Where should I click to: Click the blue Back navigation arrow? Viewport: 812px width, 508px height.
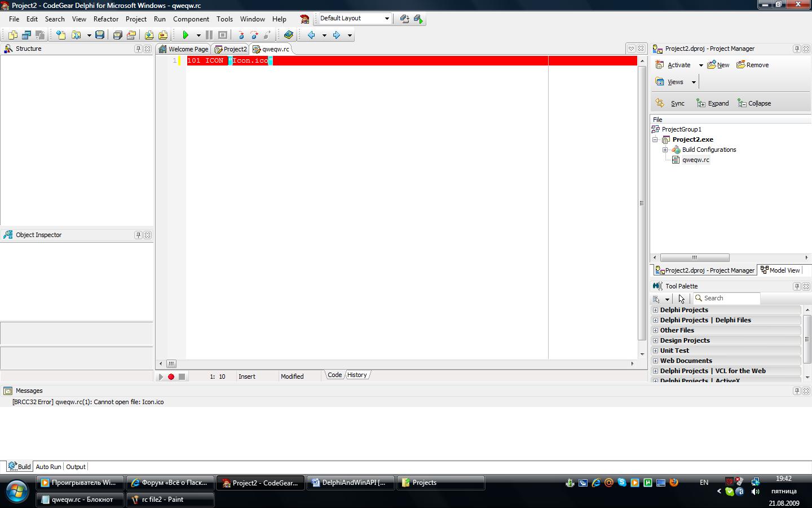[x=311, y=35]
